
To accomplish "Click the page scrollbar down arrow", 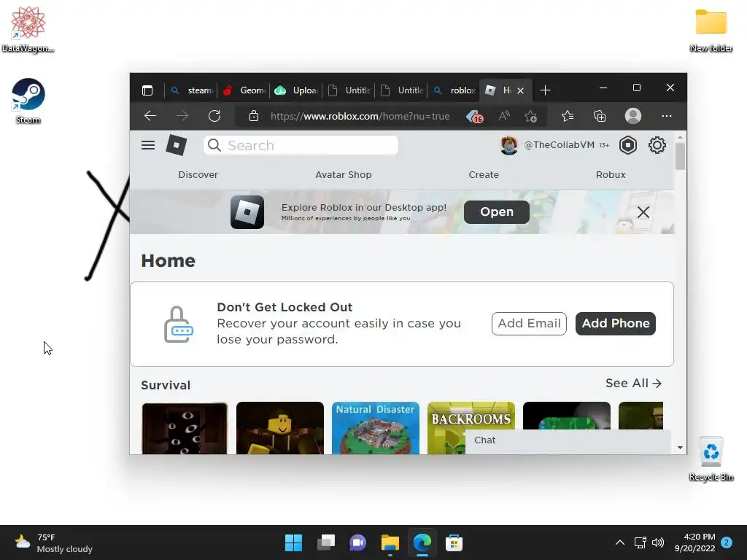I will click(681, 448).
